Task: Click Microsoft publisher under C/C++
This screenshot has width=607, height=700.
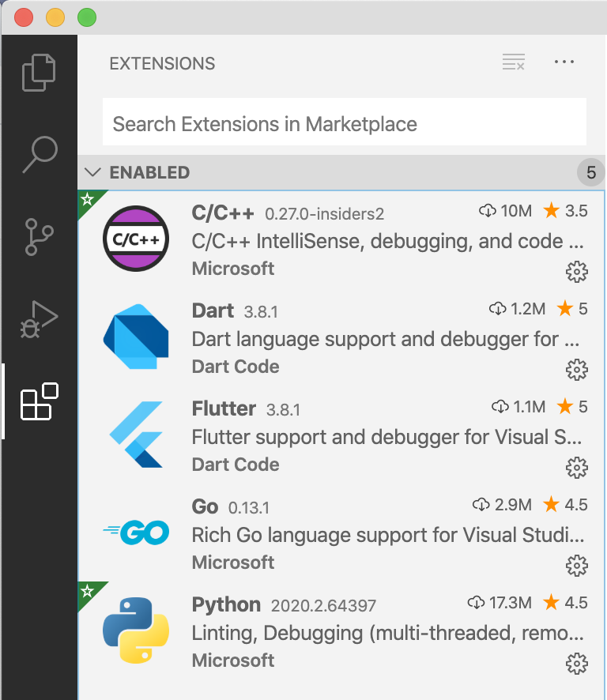Action: 233,269
